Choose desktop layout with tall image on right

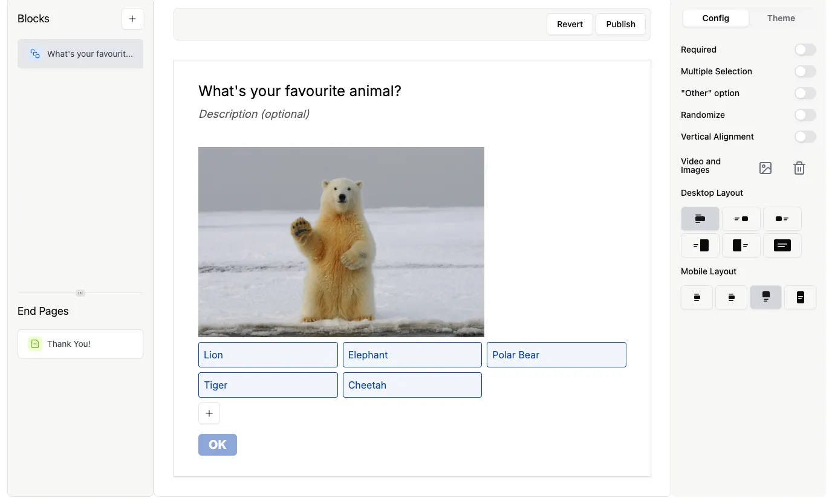pos(700,245)
